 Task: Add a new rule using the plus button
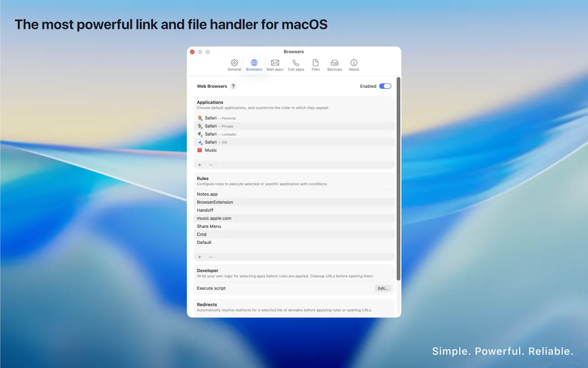click(x=199, y=257)
